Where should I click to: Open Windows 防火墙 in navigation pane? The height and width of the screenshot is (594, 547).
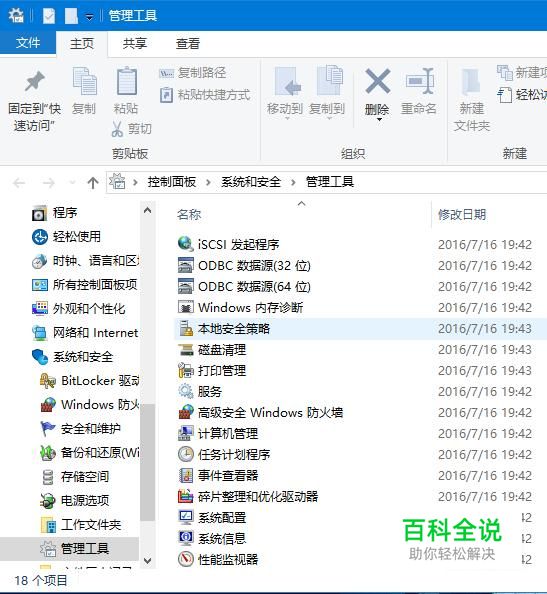coord(100,405)
